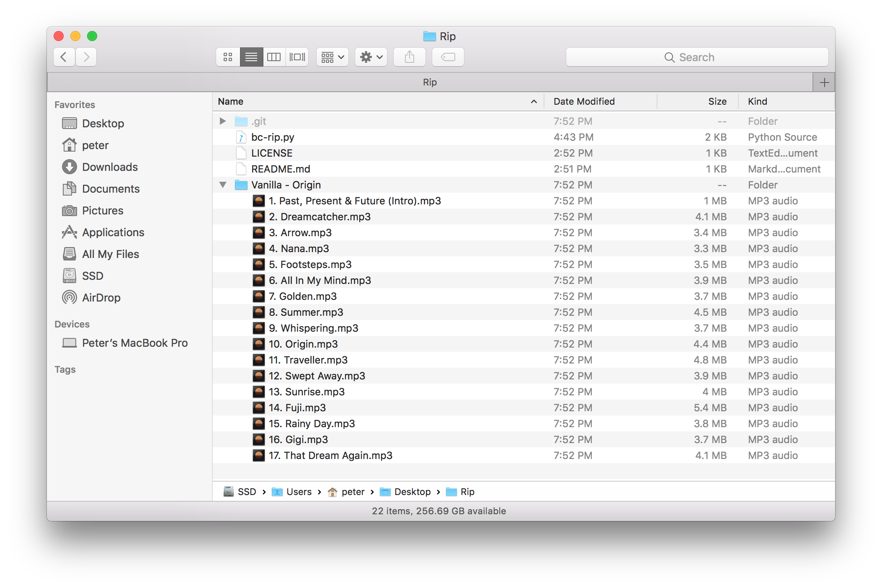Select Applications in the sidebar

point(113,232)
